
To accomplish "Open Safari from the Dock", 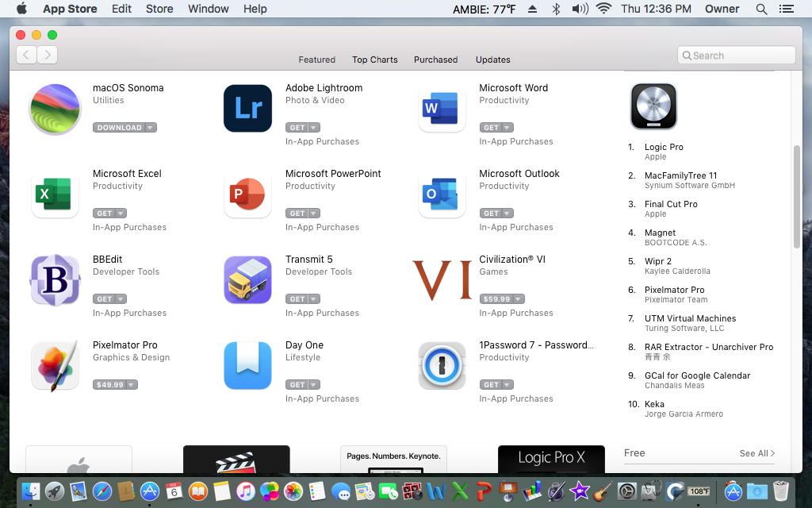I will click(x=102, y=491).
